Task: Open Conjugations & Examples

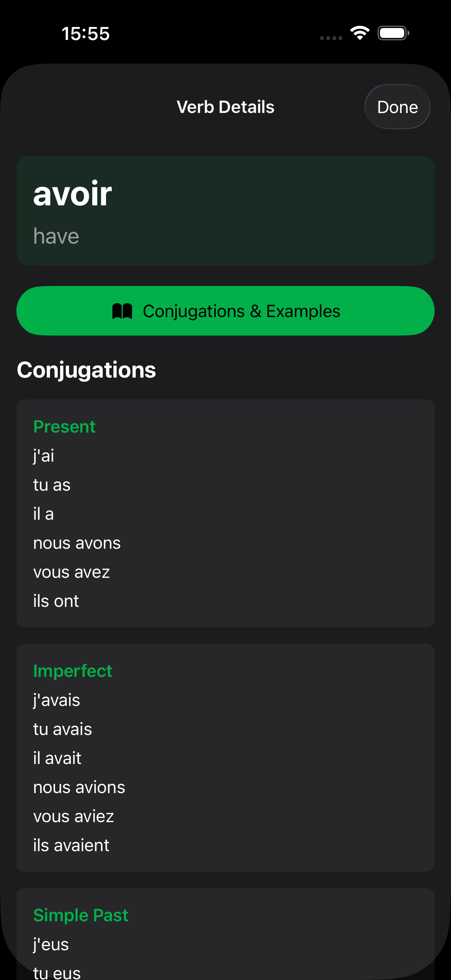Action: pyautogui.click(x=225, y=311)
